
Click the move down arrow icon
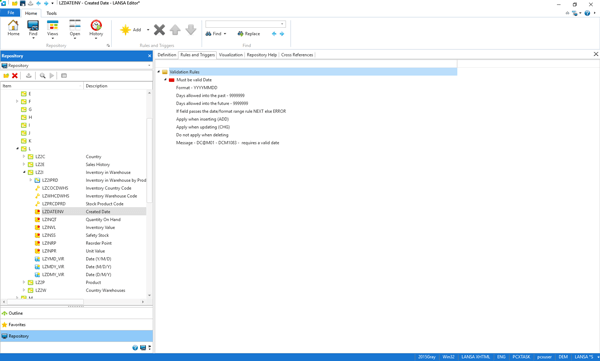click(x=191, y=30)
